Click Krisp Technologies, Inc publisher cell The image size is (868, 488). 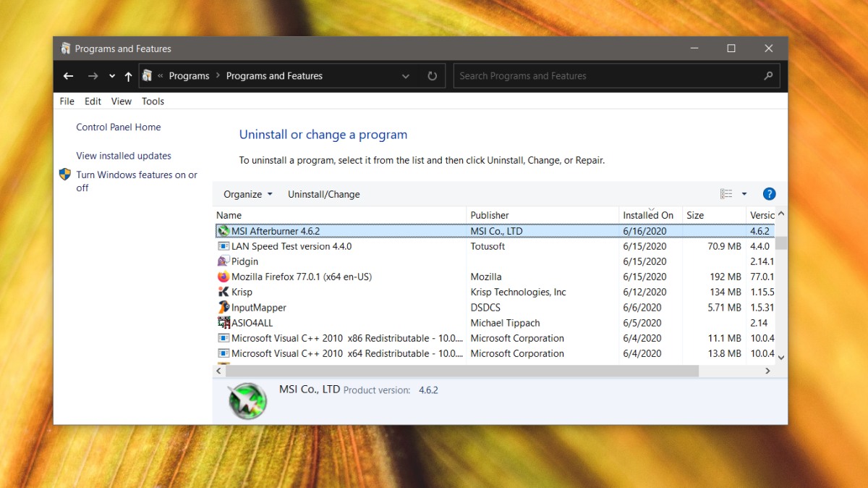(518, 292)
